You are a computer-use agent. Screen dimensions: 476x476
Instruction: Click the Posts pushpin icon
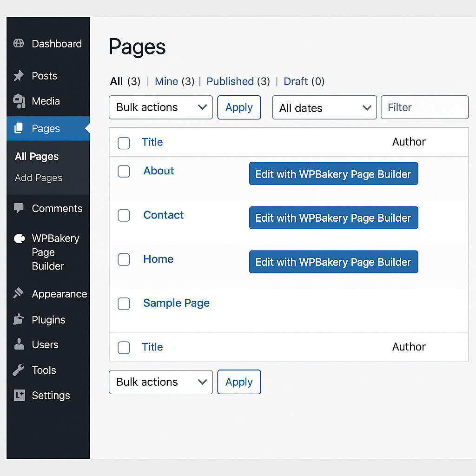click(x=19, y=76)
